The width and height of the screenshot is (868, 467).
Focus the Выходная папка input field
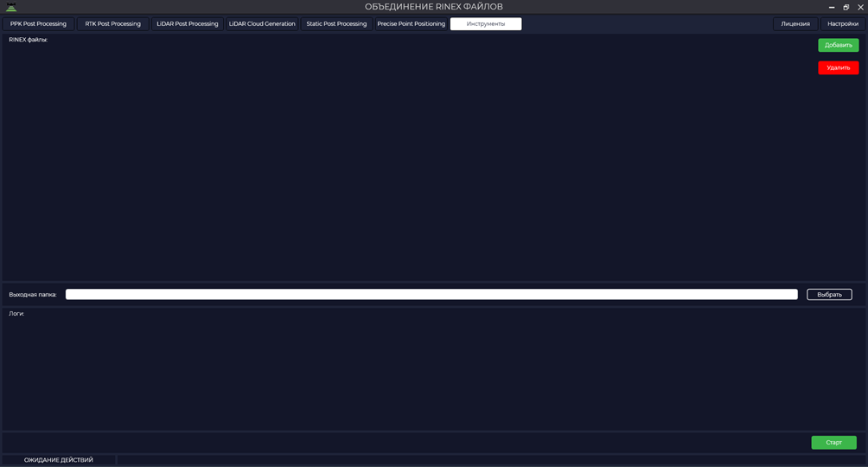coord(431,294)
